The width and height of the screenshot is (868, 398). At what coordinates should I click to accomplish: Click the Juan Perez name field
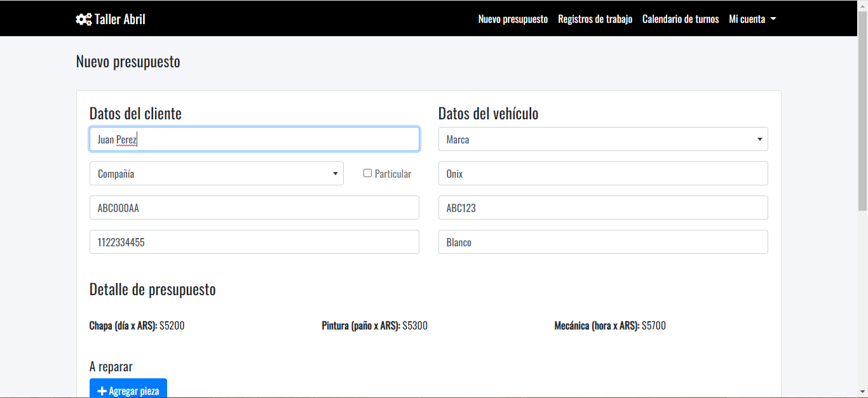pyautogui.click(x=254, y=139)
